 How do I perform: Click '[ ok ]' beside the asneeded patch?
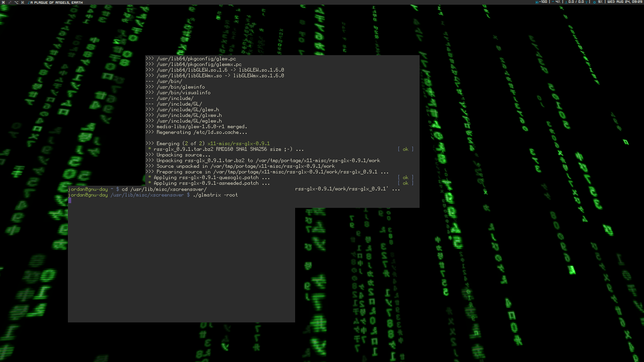tap(405, 183)
